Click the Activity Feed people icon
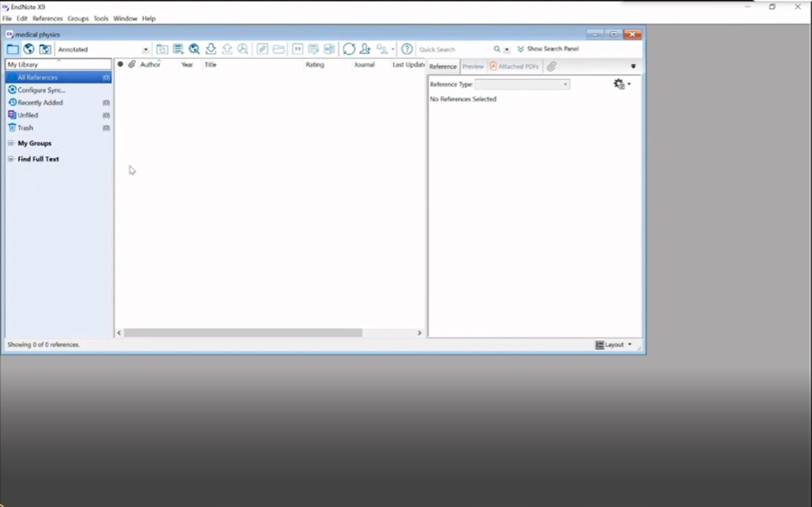The height and width of the screenshot is (507, 812). (x=382, y=49)
